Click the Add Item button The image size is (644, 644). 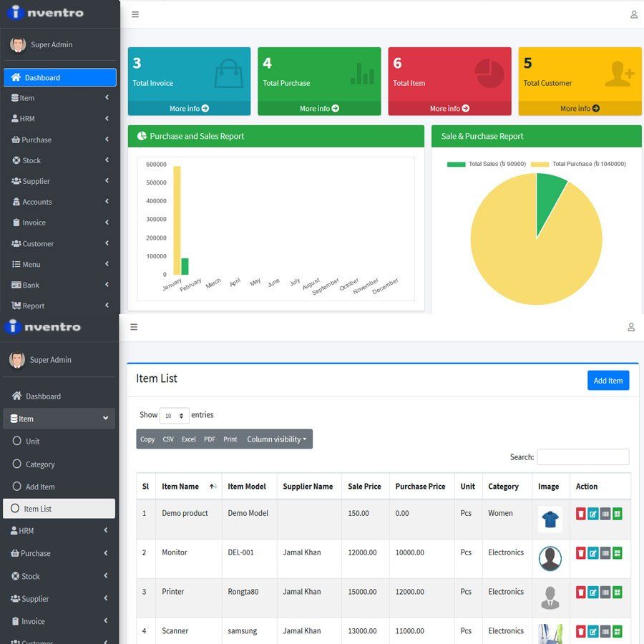[x=608, y=381]
